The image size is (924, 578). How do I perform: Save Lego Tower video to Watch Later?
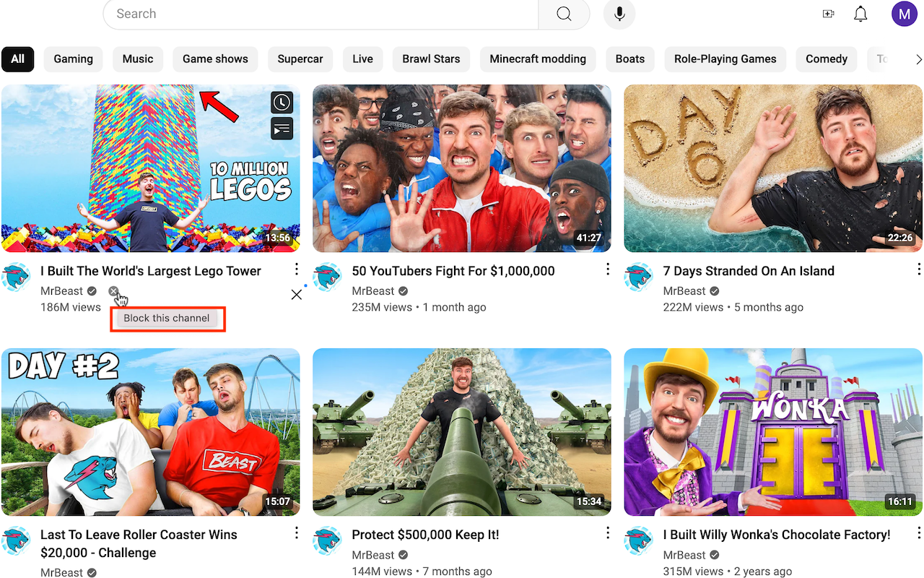[x=282, y=102]
